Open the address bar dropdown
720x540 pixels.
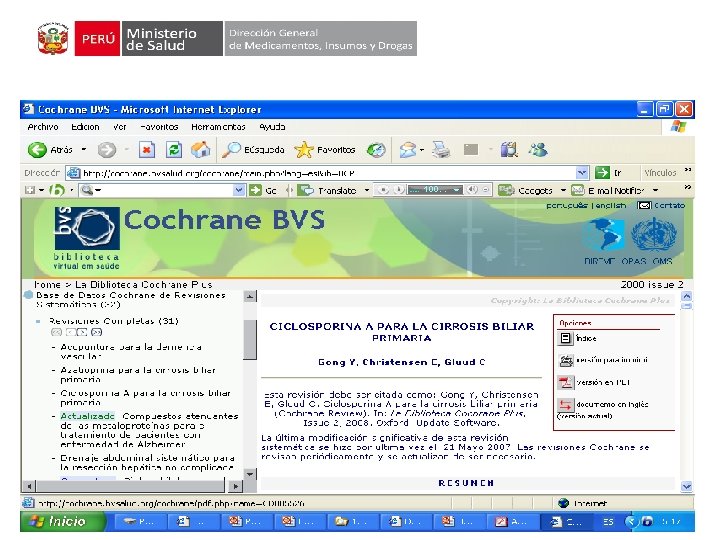(582, 173)
